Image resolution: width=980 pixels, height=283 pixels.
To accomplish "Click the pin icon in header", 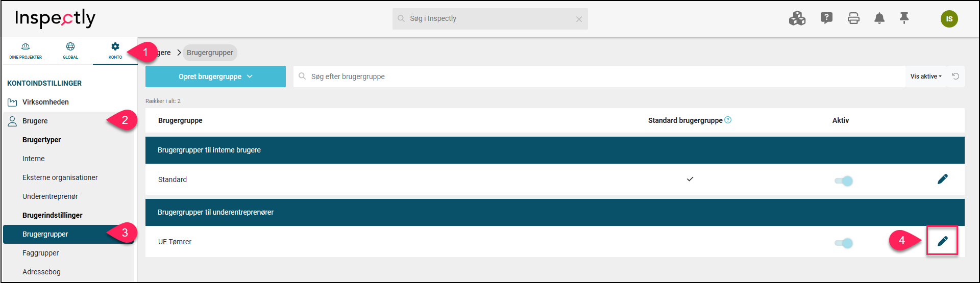I will coord(904,18).
